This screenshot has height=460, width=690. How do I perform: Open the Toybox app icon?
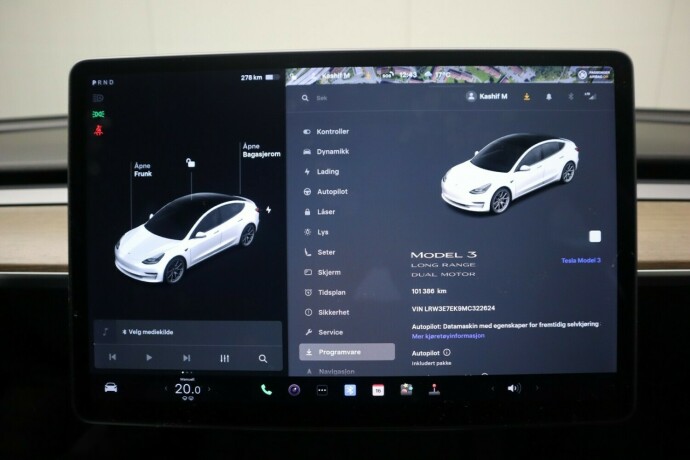[x=406, y=390]
